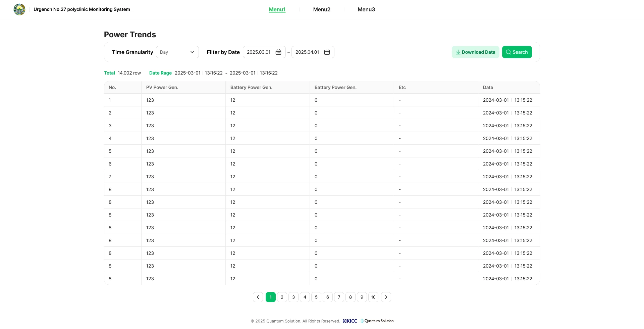This screenshot has height=329, width=644.
Task: Click the Total 14,002 row text
Action: pyautogui.click(x=122, y=73)
